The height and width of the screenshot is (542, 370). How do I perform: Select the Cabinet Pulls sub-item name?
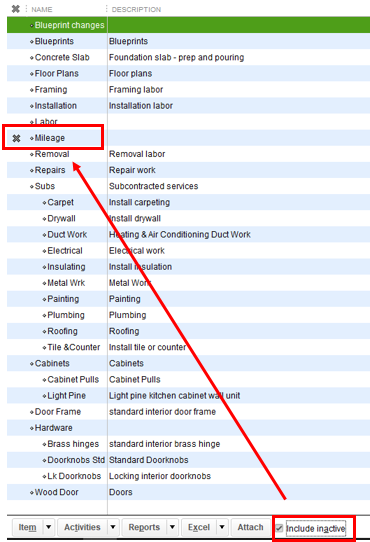pyautogui.click(x=73, y=380)
